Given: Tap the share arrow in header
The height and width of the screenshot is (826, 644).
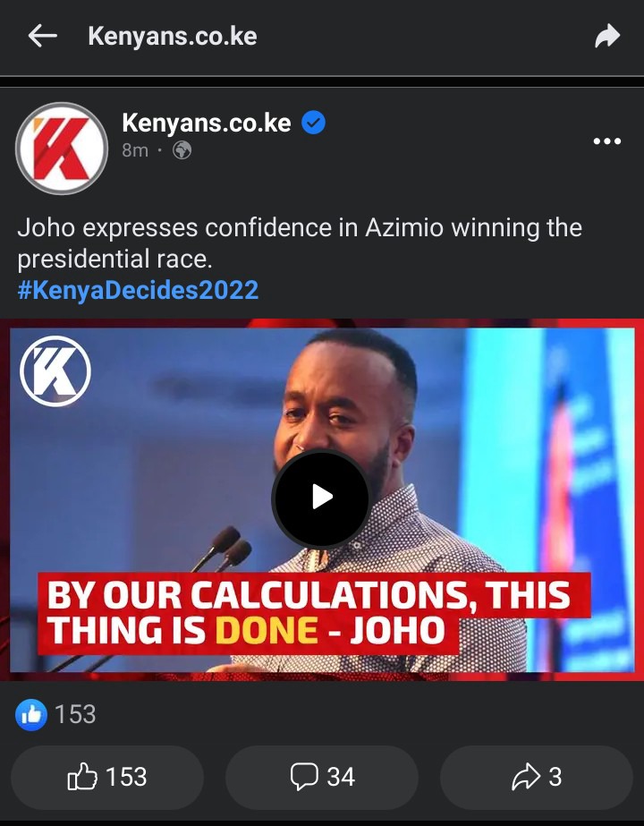Looking at the screenshot, I should tap(607, 37).
